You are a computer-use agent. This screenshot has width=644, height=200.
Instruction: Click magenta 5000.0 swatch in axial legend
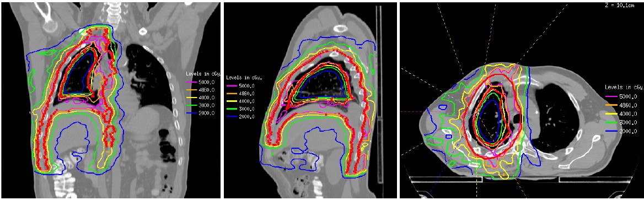tap(611, 96)
